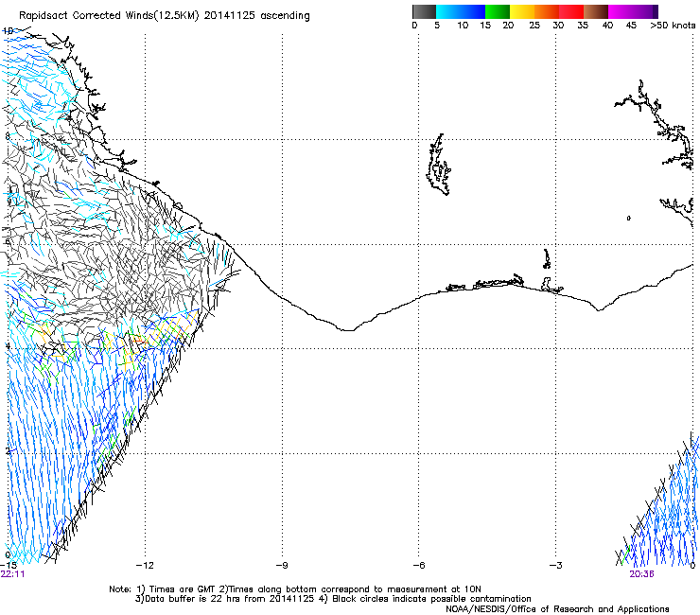Click the Rapidsact Corrected Winds chart title
This screenshot has height=615, width=700.
[x=165, y=16]
